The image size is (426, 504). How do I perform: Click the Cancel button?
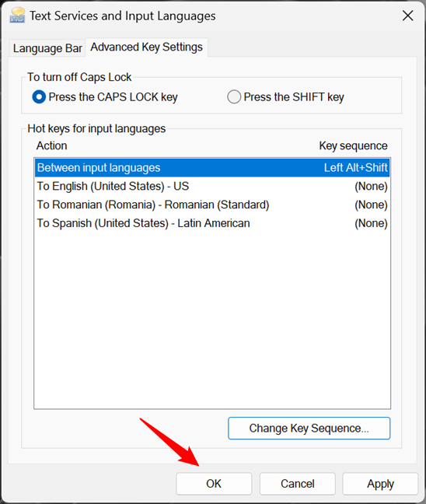click(298, 484)
